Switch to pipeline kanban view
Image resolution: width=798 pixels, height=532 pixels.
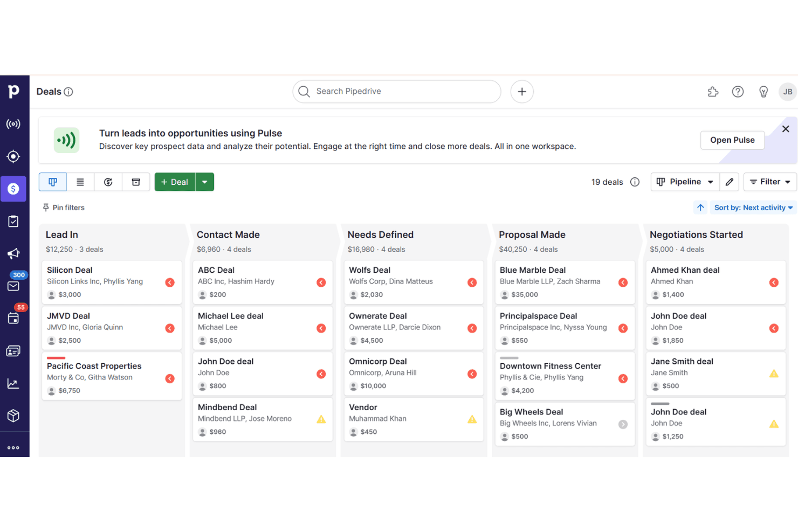click(x=53, y=182)
